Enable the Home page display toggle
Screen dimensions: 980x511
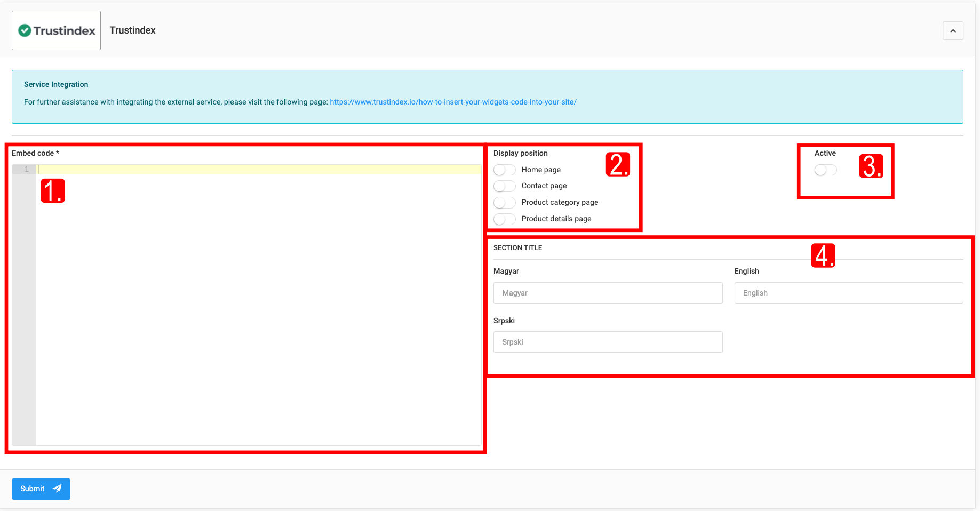(504, 170)
